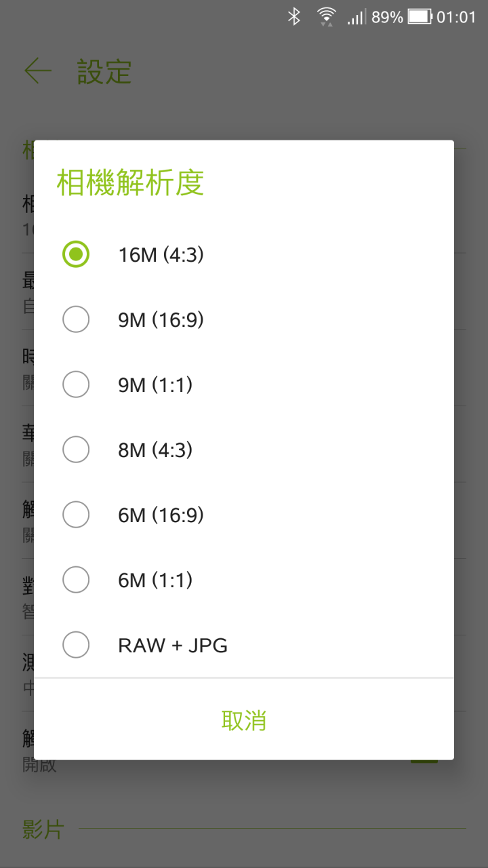Screen dimensions: 488x868
Task: Tap the 影片 section header
Action: (x=43, y=829)
